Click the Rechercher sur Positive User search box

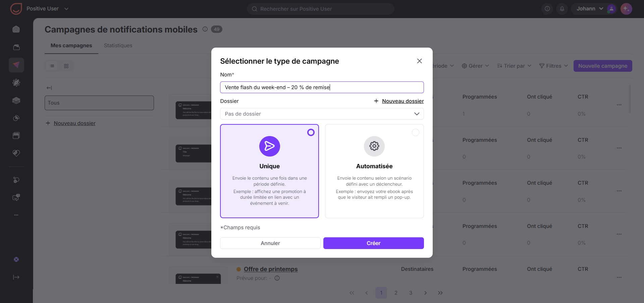point(321,9)
